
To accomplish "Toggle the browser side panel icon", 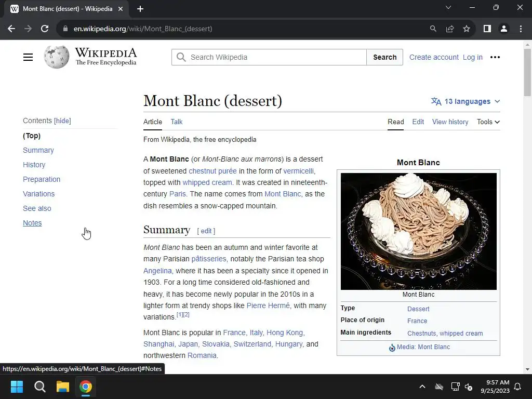I will (487, 29).
